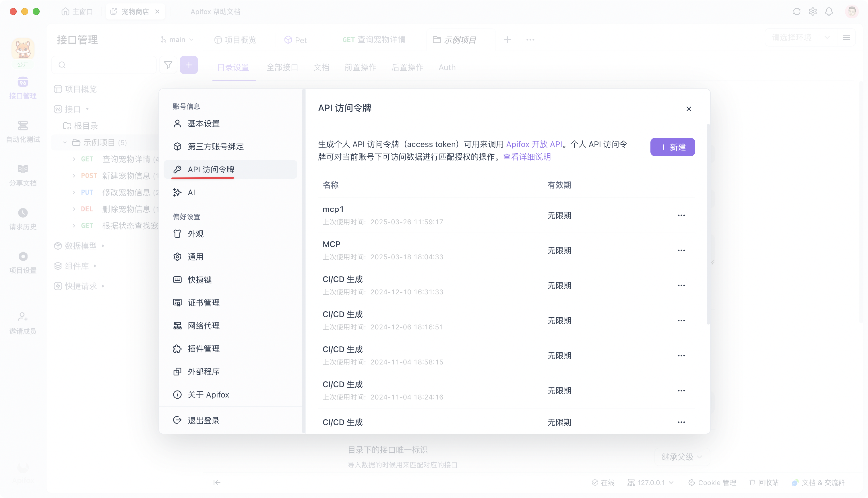Open the notifications bell
Screen dimensions: 868x498
pos(828,11)
